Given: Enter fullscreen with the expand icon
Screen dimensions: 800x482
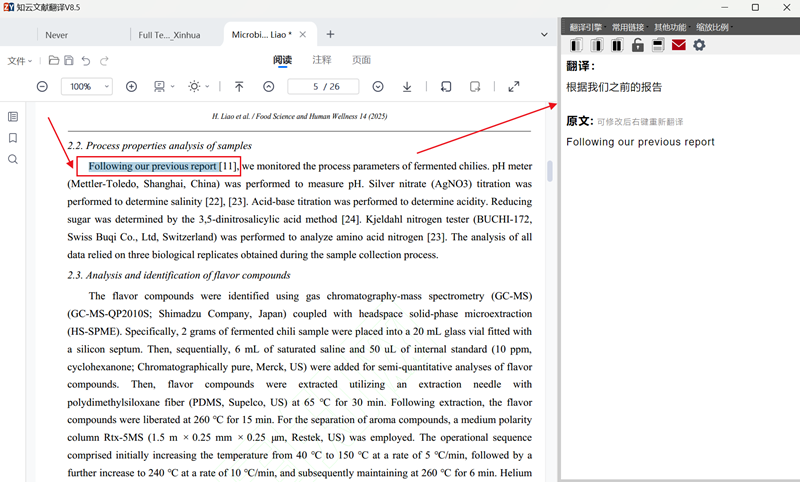Looking at the screenshot, I should (514, 87).
